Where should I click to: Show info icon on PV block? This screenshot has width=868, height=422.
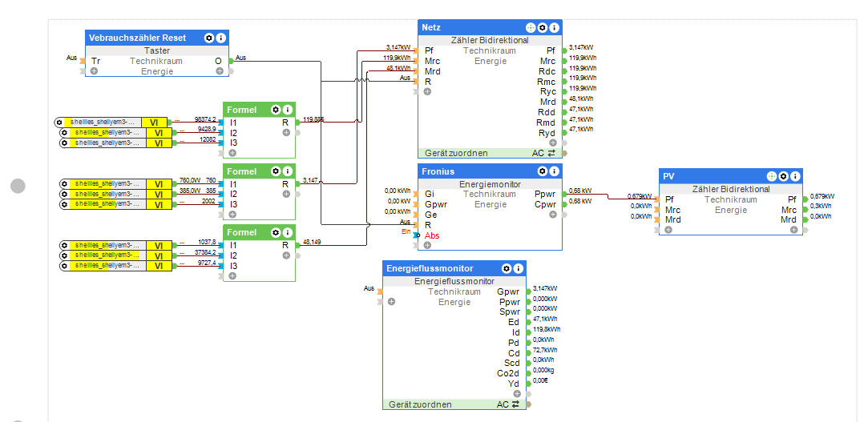coord(795,176)
